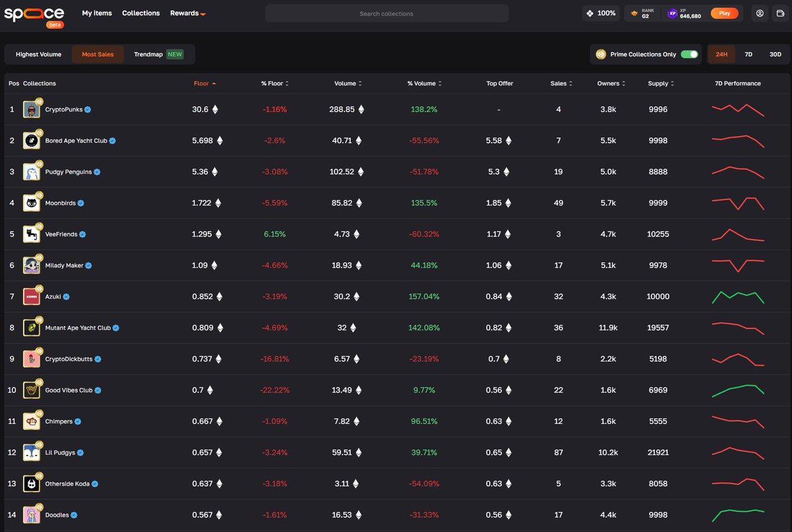Expand the Rewards dropdown menu

coord(188,13)
